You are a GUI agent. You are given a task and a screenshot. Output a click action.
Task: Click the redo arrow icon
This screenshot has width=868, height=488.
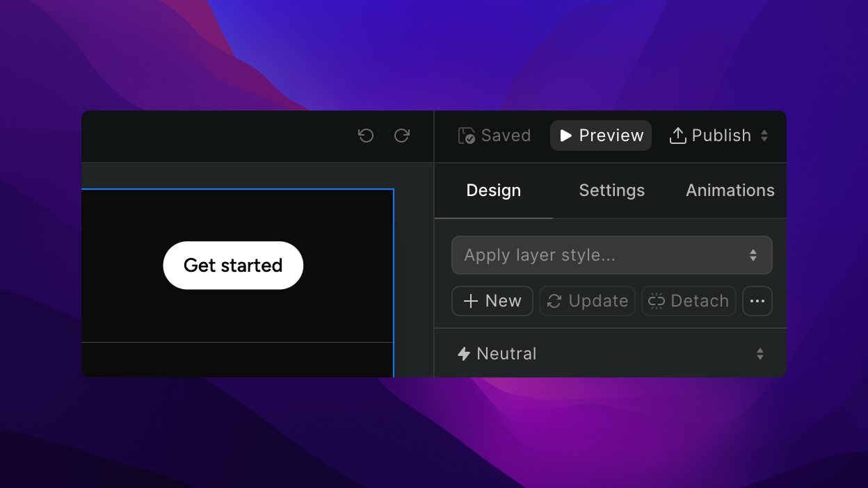pos(402,136)
